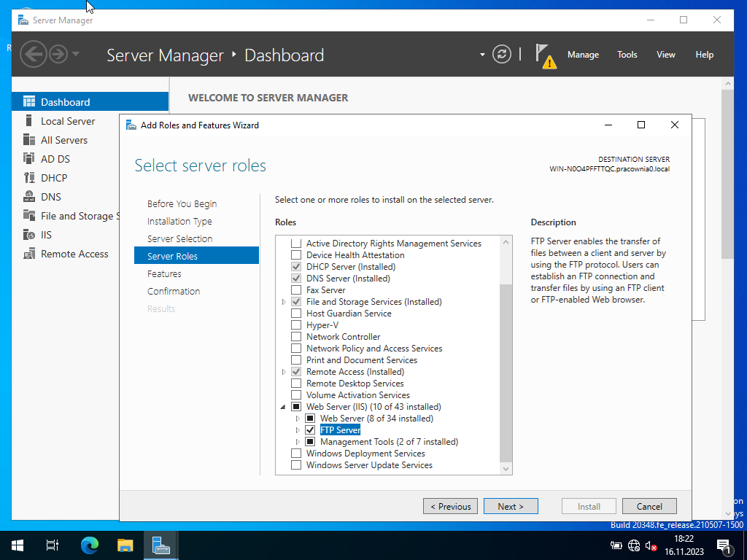Toggle the Web Server (IIS) role checkbox
Viewport: 747px width, 560px height.
(x=296, y=407)
